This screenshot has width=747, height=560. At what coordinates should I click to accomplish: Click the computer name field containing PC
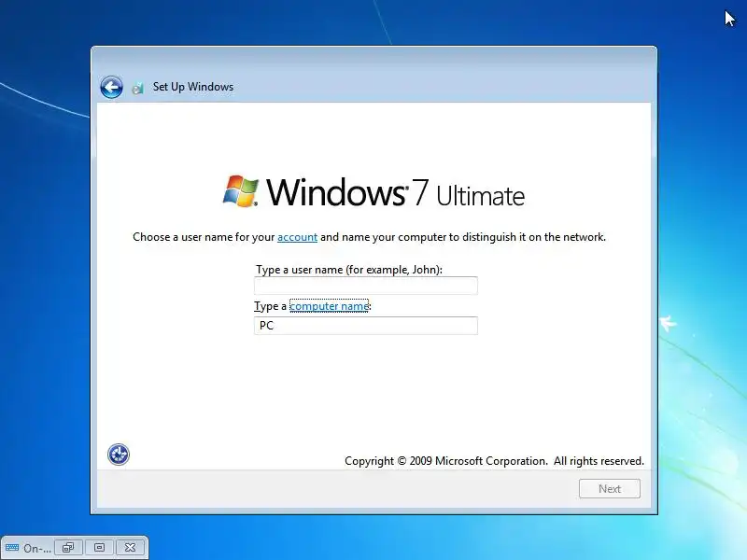366,326
